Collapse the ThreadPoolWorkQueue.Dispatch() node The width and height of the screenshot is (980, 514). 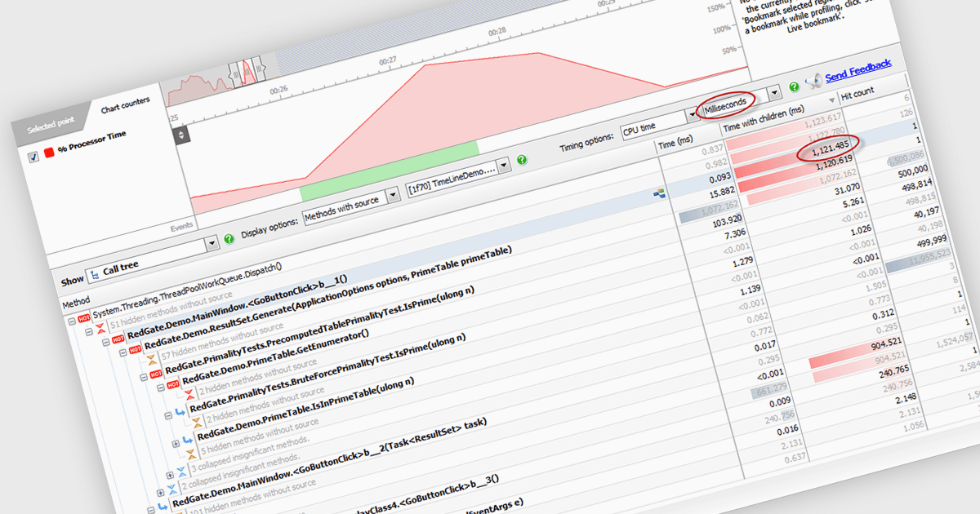click(72, 321)
